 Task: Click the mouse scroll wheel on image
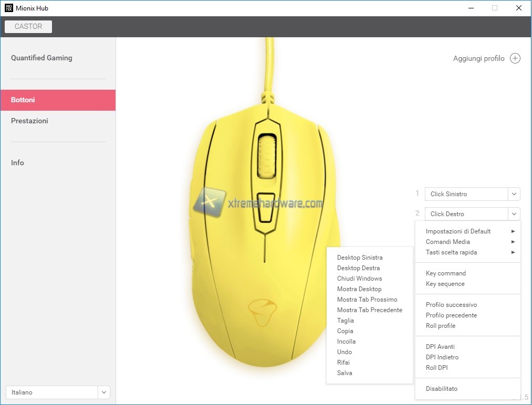(267, 156)
